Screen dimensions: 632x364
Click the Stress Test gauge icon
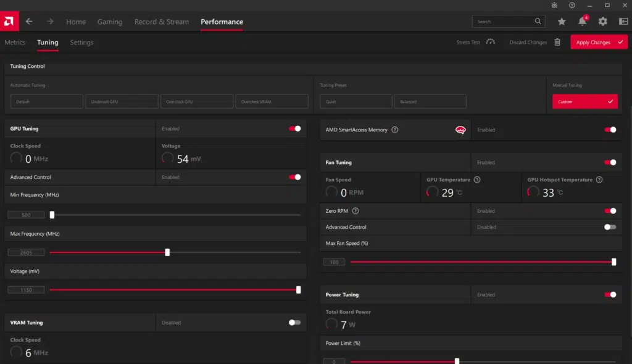coord(490,42)
